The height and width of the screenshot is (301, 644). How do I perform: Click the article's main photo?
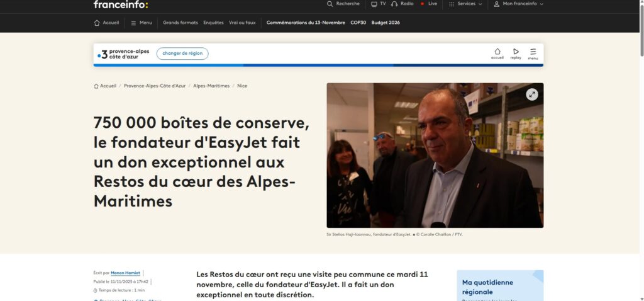[435, 156]
